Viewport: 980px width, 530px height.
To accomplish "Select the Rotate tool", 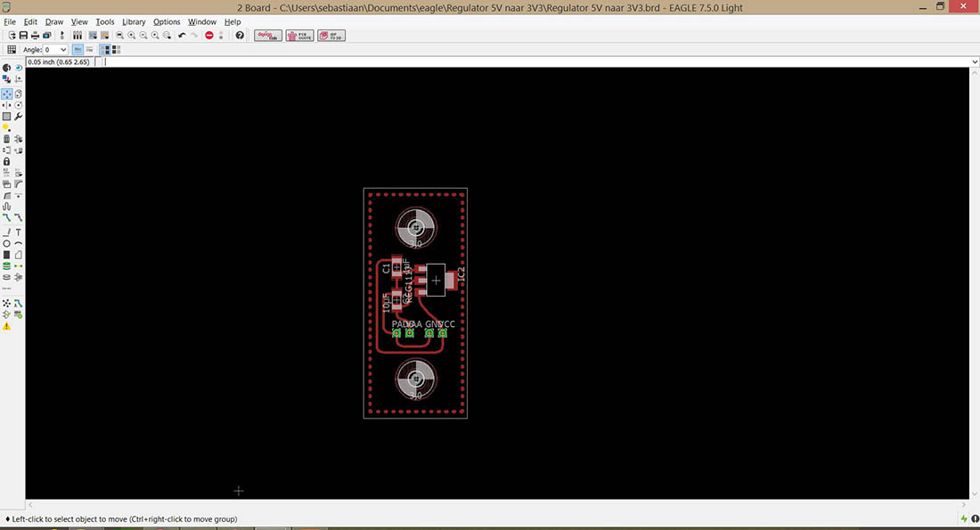I will pyautogui.click(x=18, y=105).
